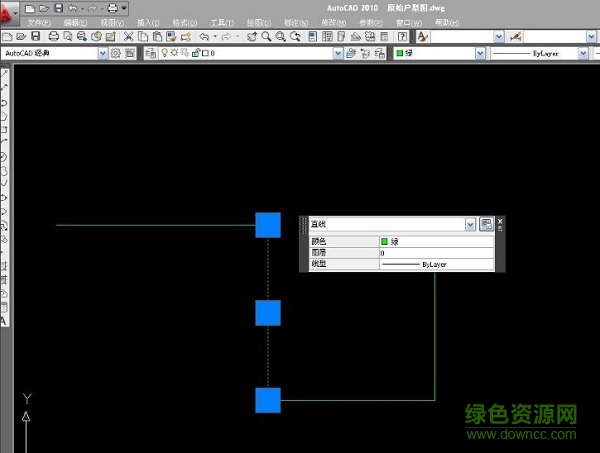This screenshot has height=453, width=600.
Task: Select the Match Properties brush icon
Action: click(x=171, y=37)
